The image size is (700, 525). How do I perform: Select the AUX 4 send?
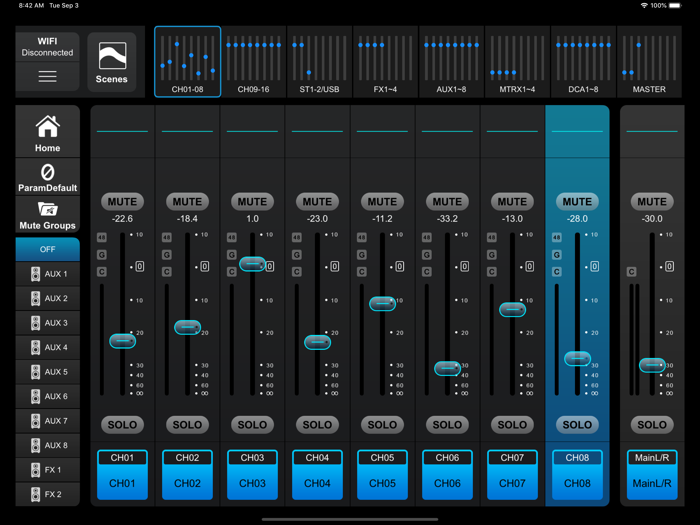48,347
